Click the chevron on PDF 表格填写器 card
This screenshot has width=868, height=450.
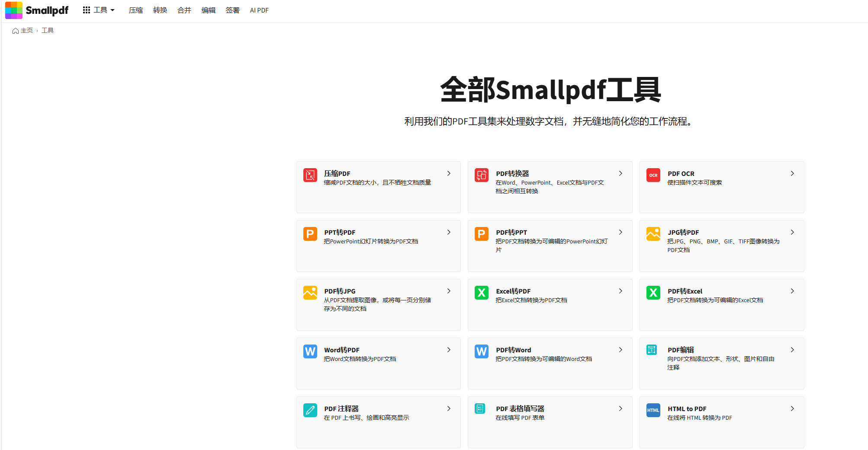point(620,409)
